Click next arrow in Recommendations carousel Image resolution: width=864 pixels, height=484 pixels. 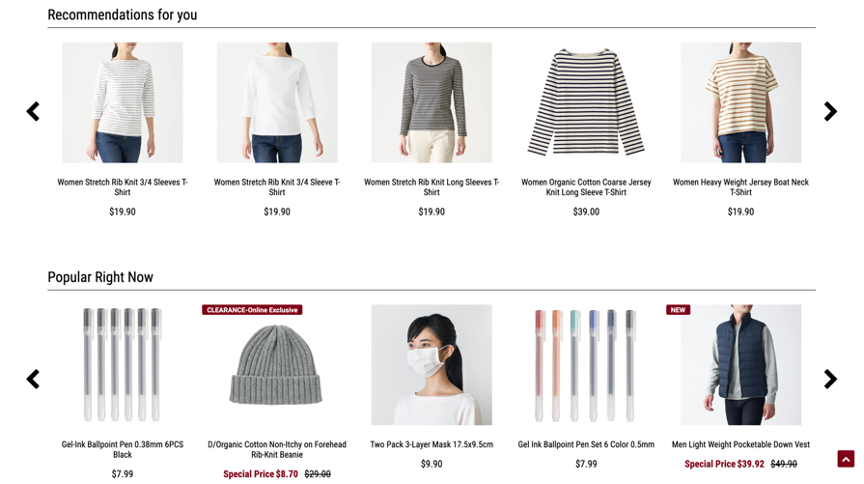pyautogui.click(x=830, y=111)
